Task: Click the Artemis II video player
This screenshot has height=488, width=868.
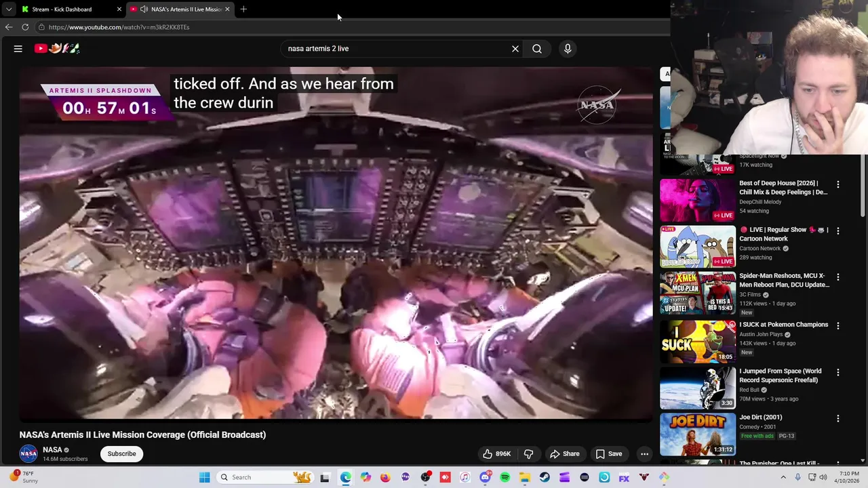Action: point(336,244)
